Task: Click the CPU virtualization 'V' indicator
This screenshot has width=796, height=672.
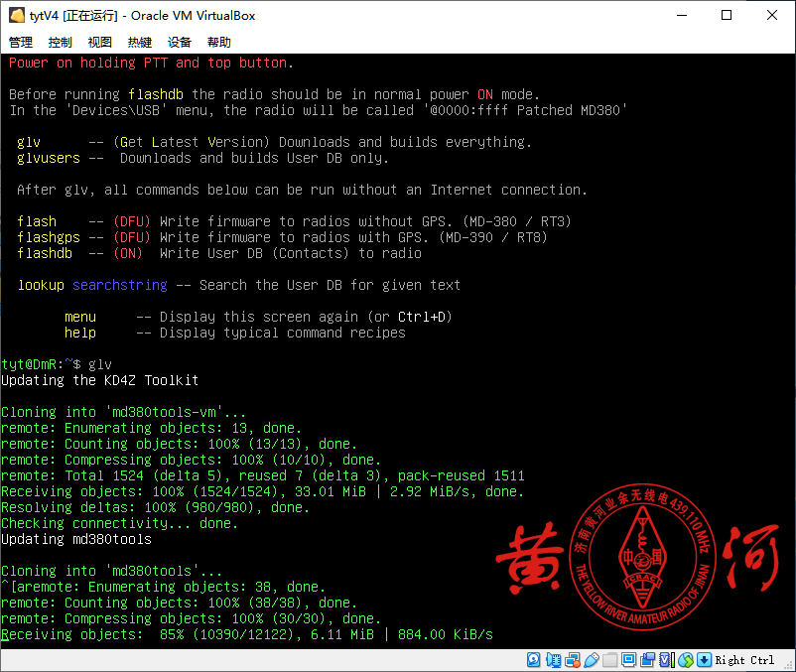Action: click(665, 660)
